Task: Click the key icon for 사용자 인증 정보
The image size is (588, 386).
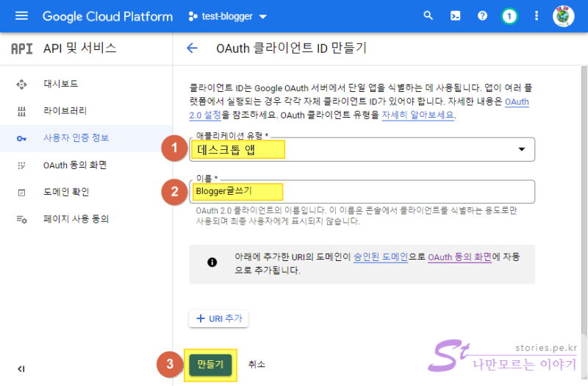Action: tap(21, 139)
